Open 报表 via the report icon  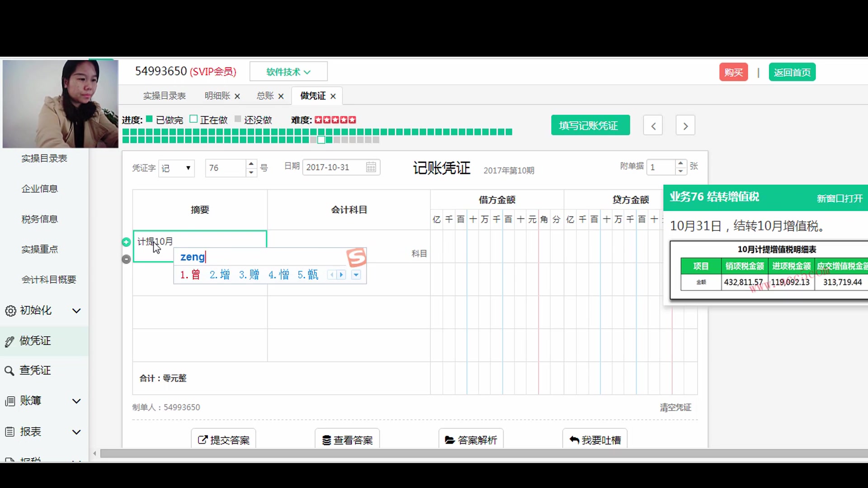[9, 432]
